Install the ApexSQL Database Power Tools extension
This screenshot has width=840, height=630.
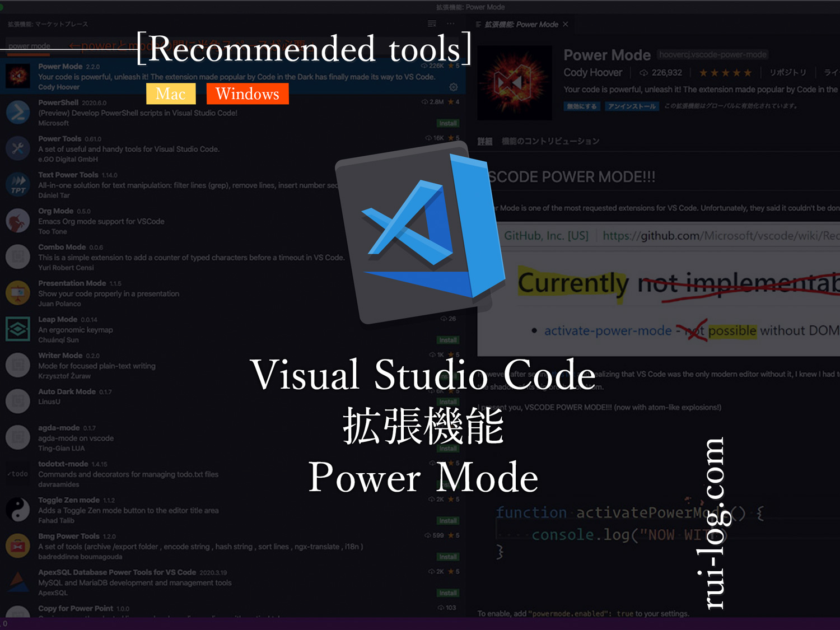pyautogui.click(x=447, y=592)
